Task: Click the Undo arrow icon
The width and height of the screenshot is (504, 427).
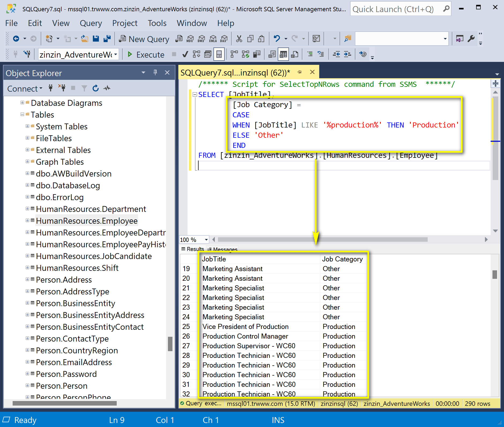Action: (277, 39)
